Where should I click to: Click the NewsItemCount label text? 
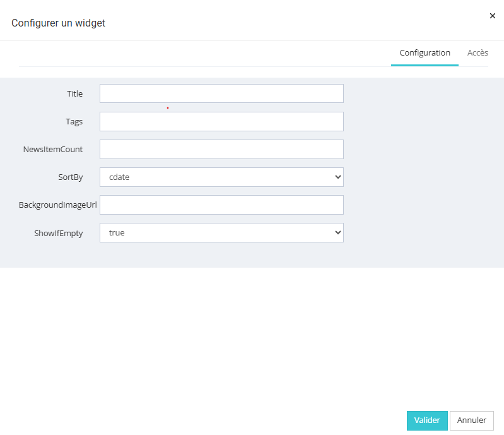pos(53,150)
